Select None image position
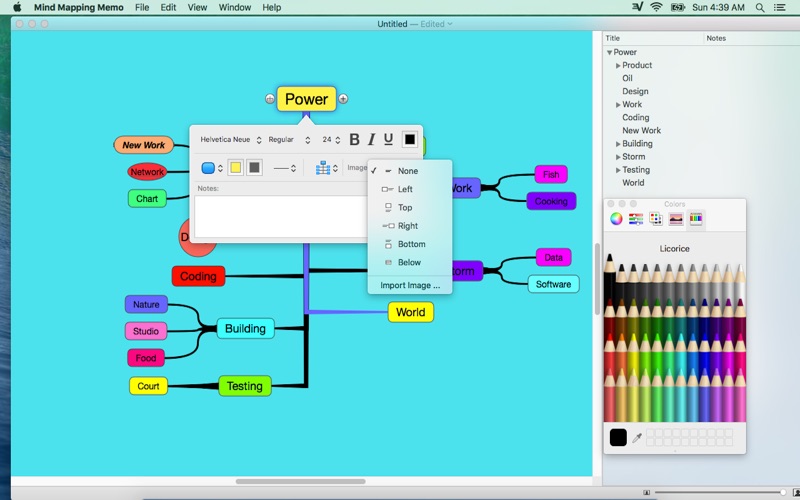The height and width of the screenshot is (500, 800). click(410, 171)
